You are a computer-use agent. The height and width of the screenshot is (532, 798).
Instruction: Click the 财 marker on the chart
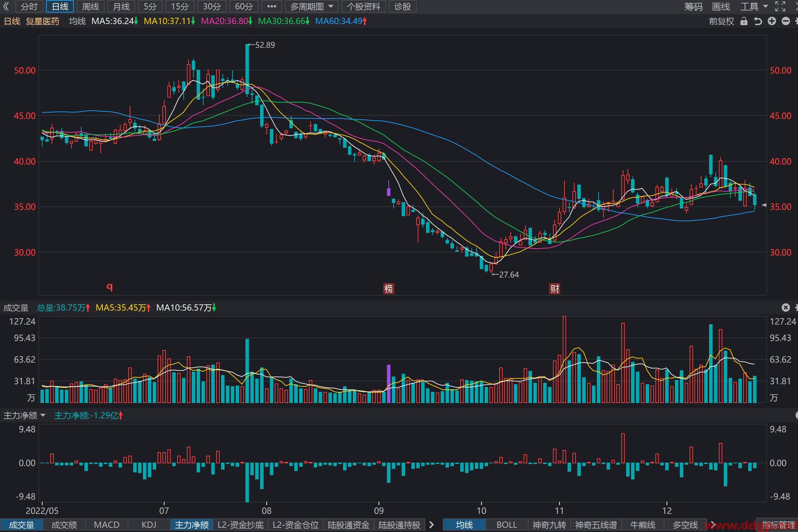(x=555, y=289)
